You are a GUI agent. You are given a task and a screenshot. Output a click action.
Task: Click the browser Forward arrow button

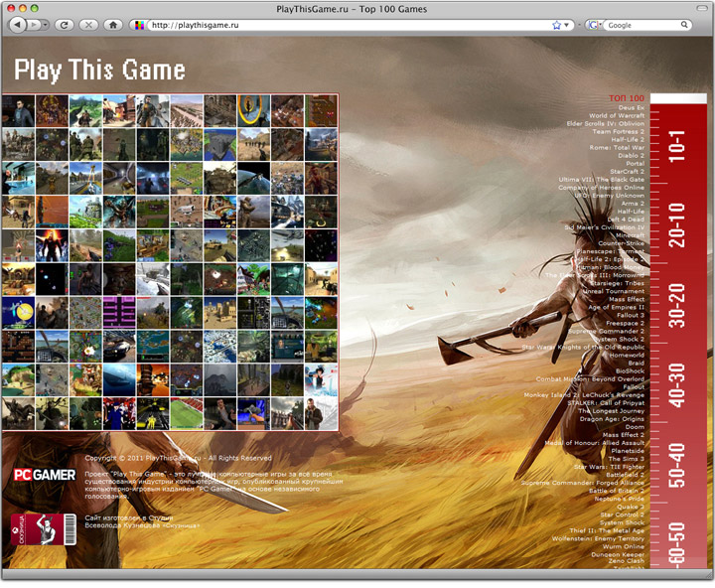tap(33, 25)
